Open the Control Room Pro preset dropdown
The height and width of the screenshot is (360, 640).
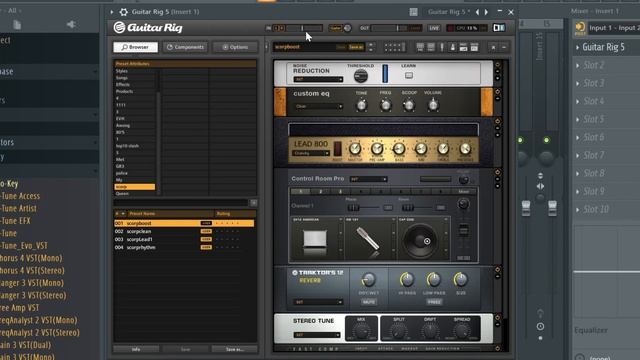369,179
